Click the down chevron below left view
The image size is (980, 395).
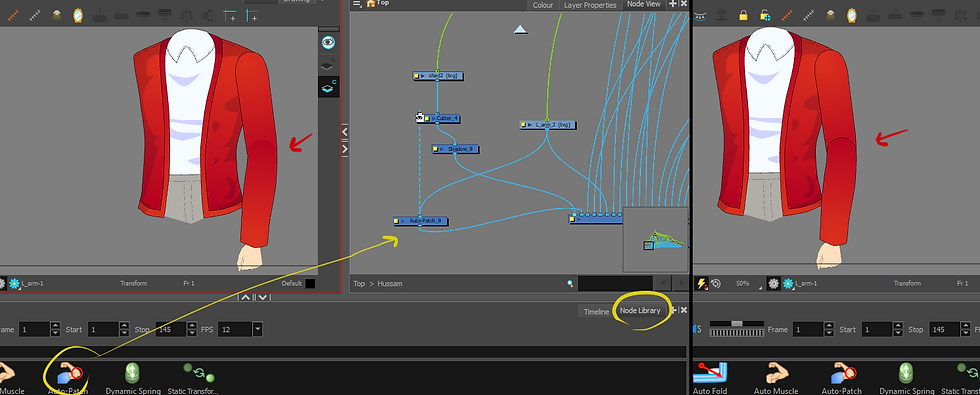point(263,298)
